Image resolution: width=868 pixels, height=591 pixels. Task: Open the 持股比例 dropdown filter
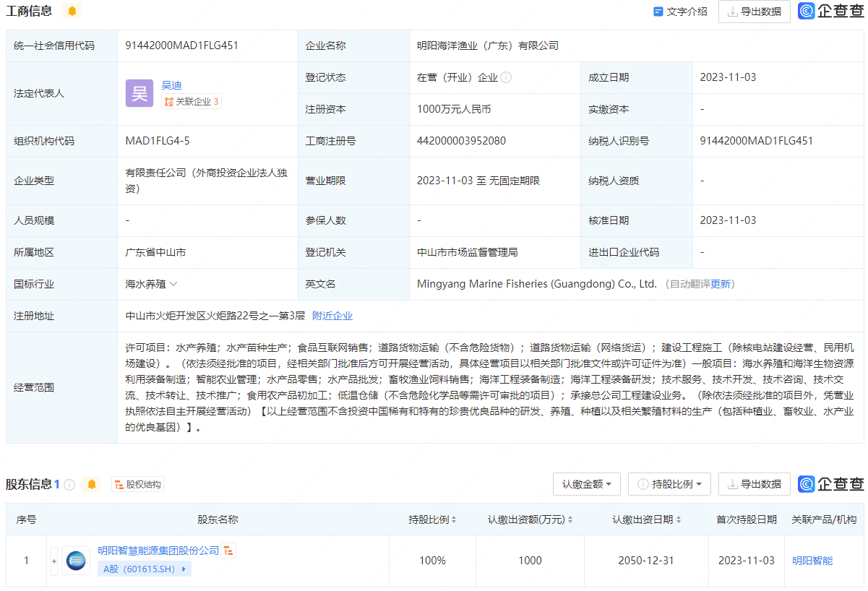[669, 484]
